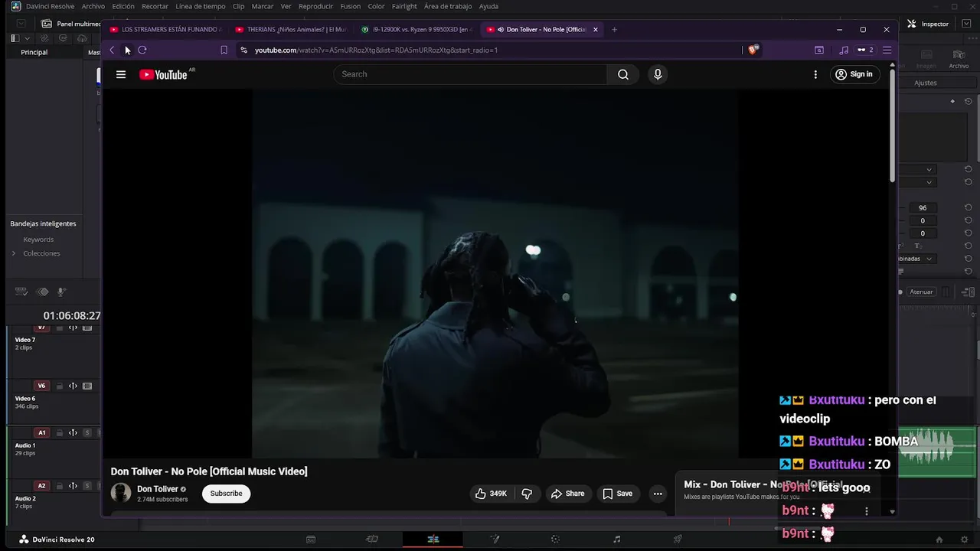Open the first Inspector font dropdown

pyautogui.click(x=929, y=169)
